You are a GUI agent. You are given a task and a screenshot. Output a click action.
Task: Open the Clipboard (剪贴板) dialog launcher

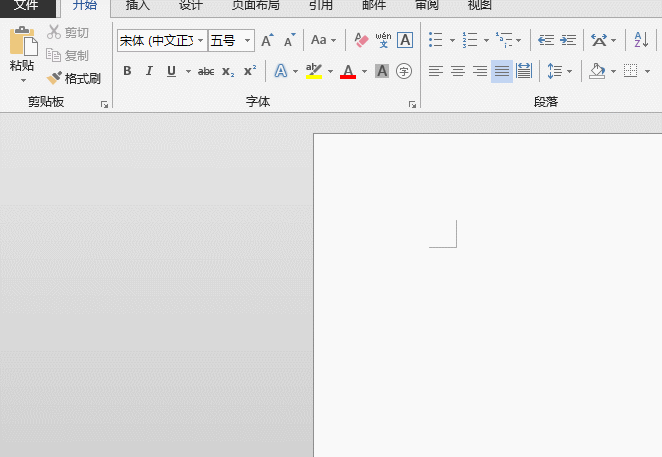(104, 104)
